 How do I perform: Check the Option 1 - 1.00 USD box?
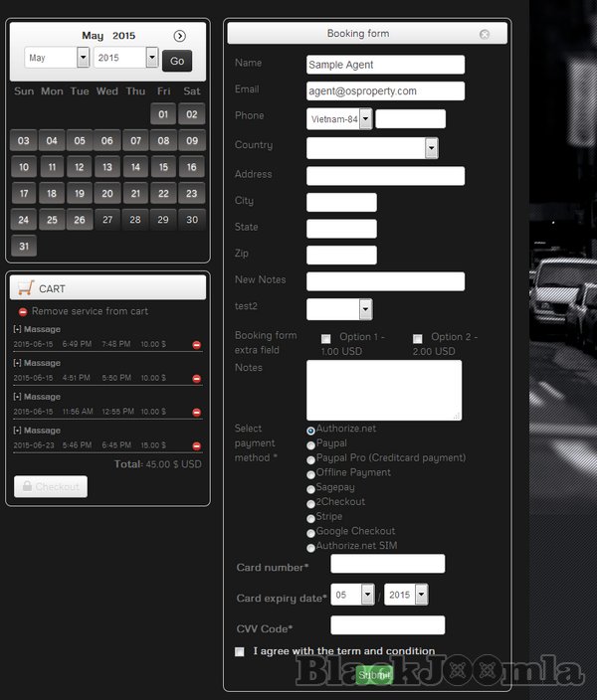(325, 339)
